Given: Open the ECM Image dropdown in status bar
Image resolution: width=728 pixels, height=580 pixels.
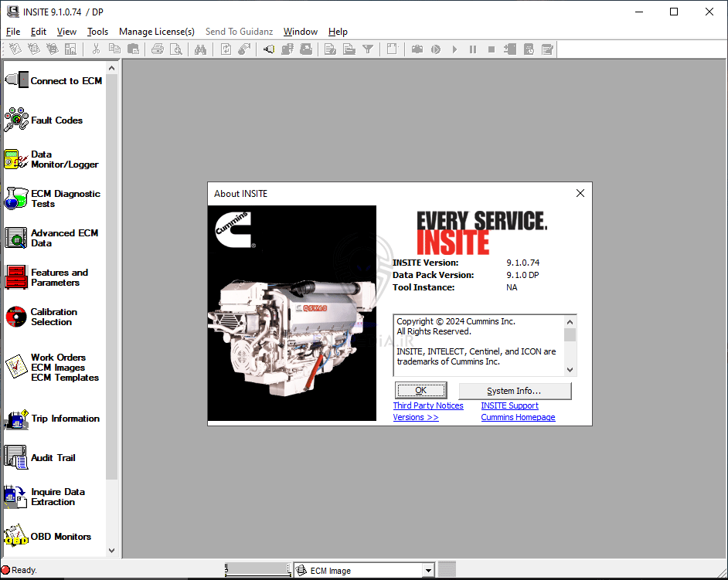Looking at the screenshot, I should (428, 570).
